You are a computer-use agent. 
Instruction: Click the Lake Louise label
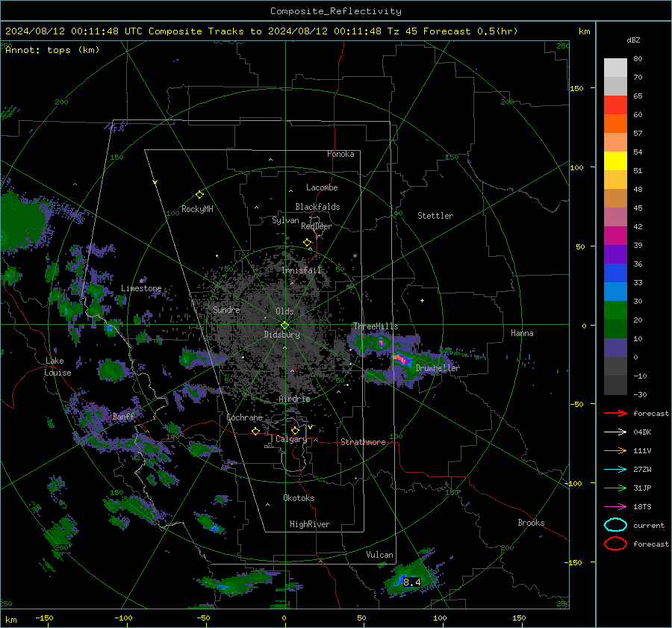point(58,367)
